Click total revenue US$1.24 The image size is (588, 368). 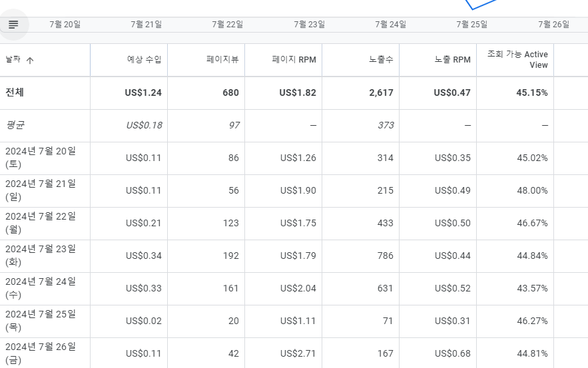143,92
